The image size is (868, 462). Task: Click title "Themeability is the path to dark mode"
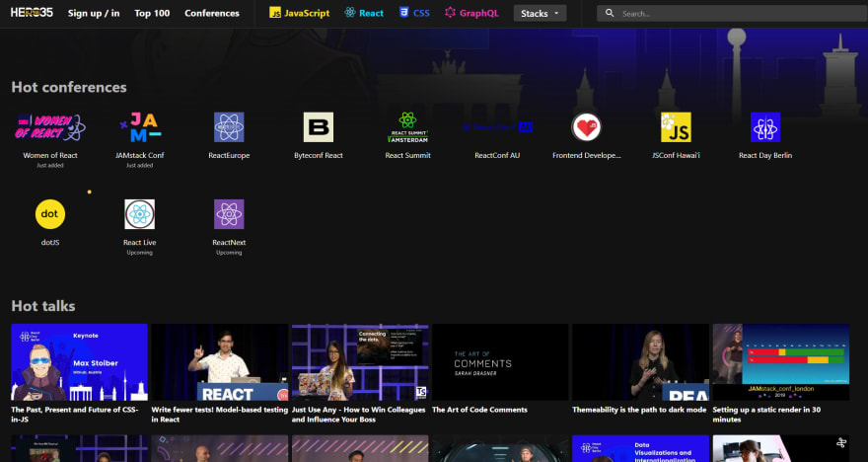(x=639, y=410)
